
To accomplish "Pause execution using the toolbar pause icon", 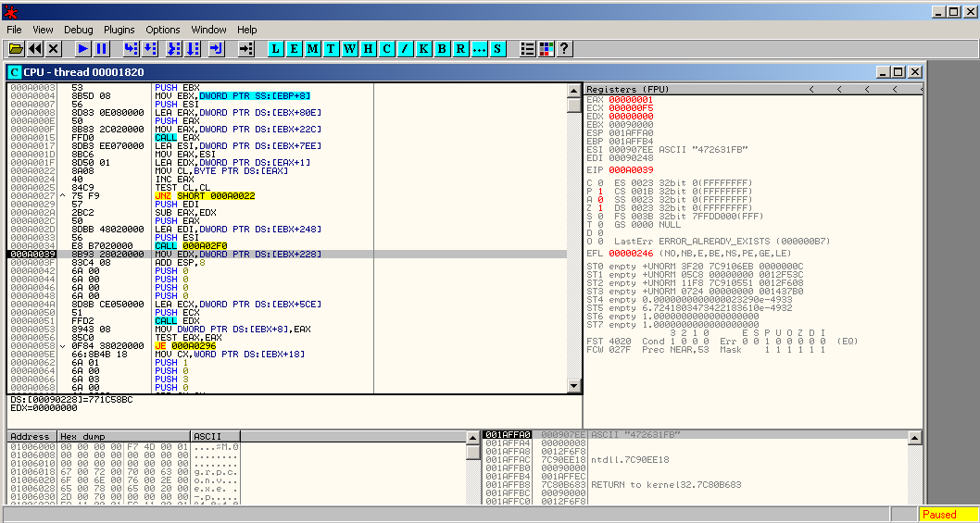I will point(102,49).
